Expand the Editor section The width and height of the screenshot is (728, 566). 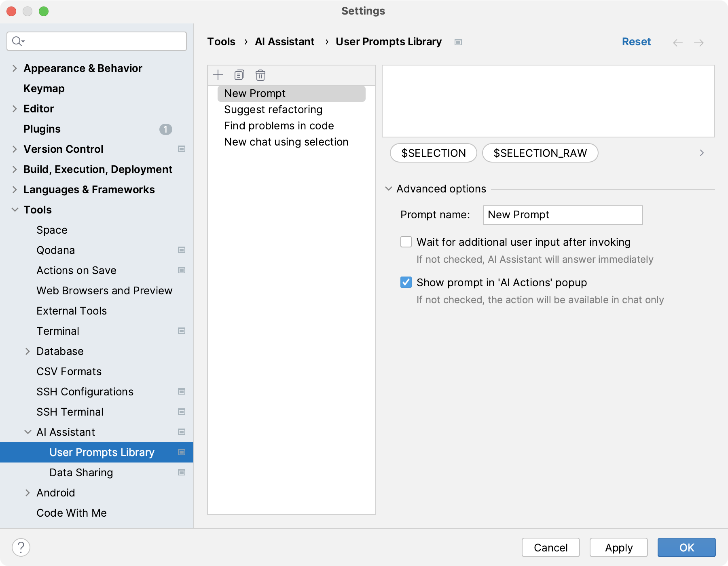coord(15,108)
